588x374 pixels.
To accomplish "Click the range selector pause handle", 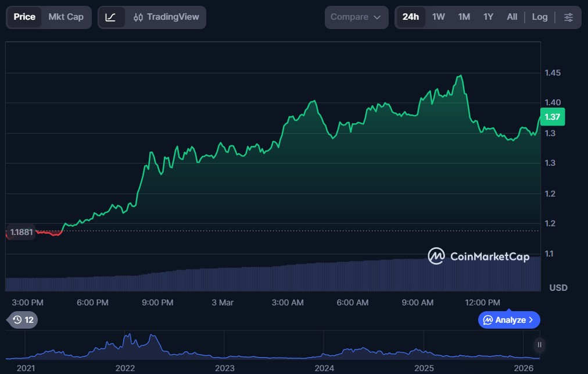I will [540, 345].
